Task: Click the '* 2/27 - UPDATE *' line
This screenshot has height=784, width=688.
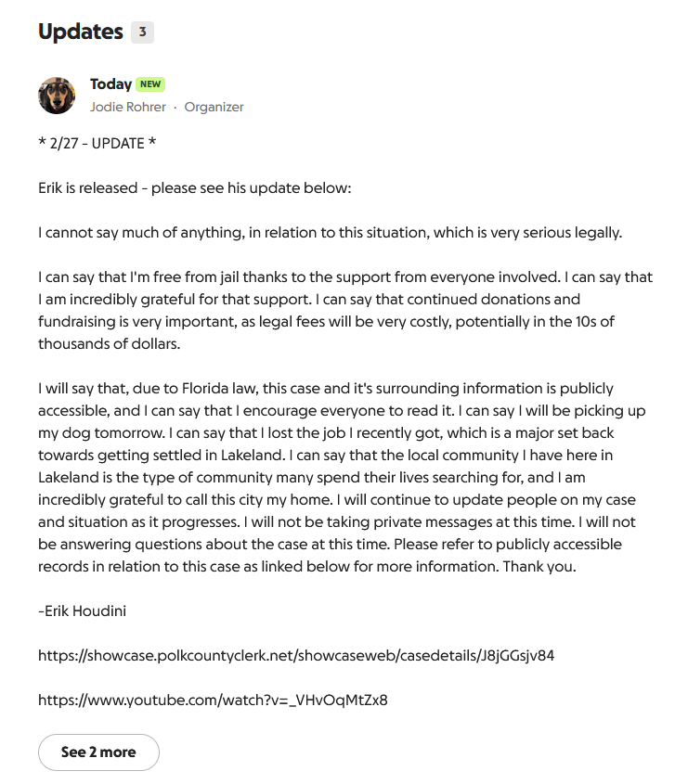Action: pyautogui.click(x=97, y=144)
